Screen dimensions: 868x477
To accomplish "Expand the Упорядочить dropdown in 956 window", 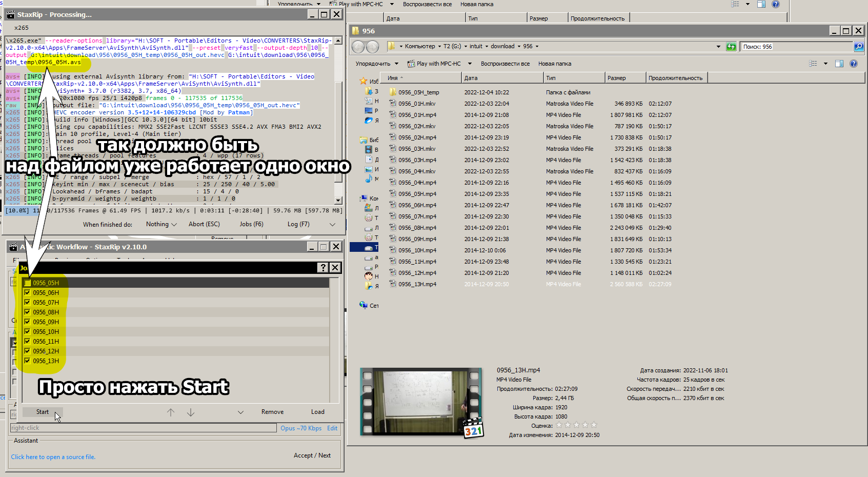I will pos(377,64).
